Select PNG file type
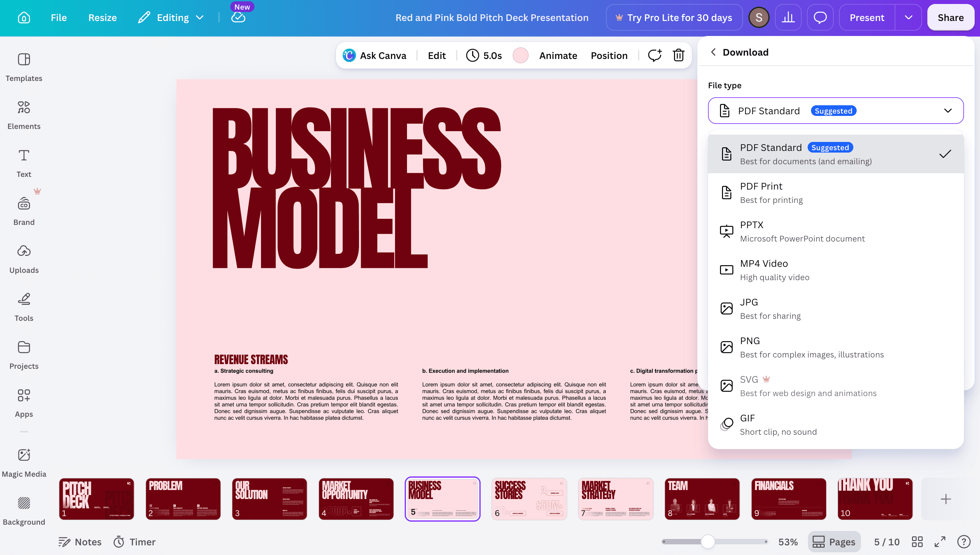 point(835,347)
